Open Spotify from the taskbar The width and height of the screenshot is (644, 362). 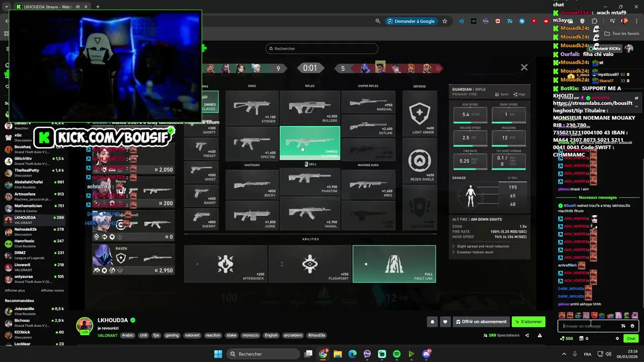[396, 354]
